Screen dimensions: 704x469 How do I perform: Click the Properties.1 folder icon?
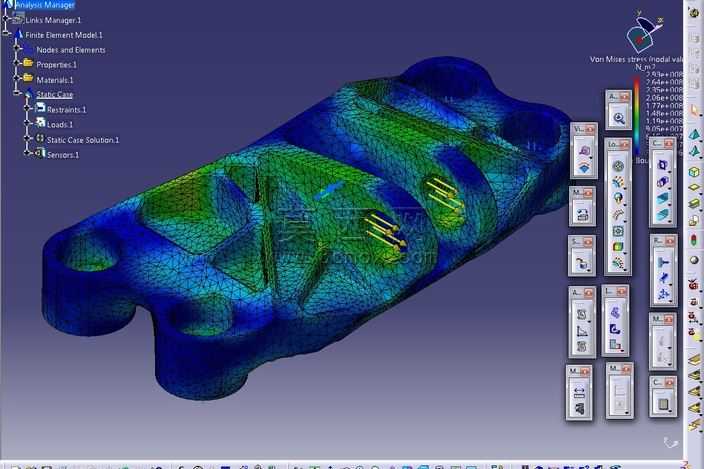point(28,63)
